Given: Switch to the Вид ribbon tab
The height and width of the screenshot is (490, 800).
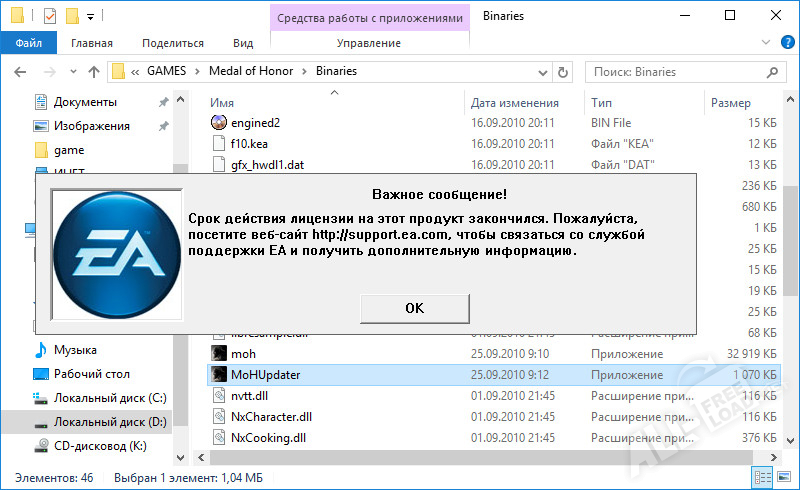Looking at the screenshot, I should coord(243,43).
